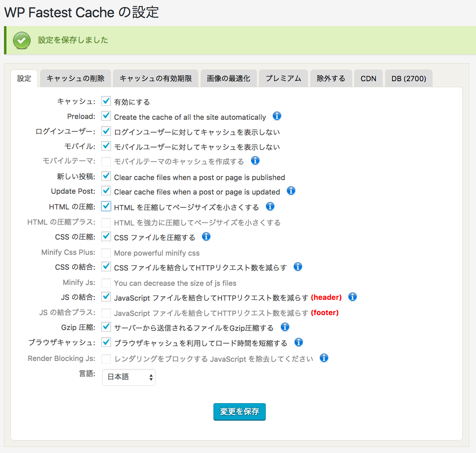Switch to 除外する tab
This screenshot has height=453, width=476.
[x=331, y=78]
